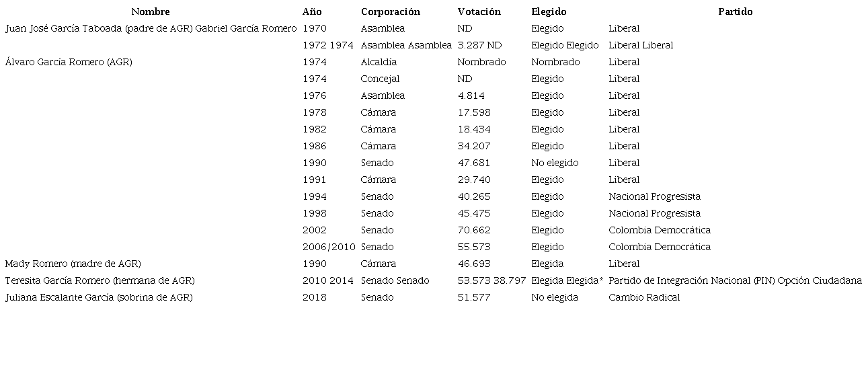Screen dimensions: 868x388
Task: Click the Año column header
Action: (312, 11)
